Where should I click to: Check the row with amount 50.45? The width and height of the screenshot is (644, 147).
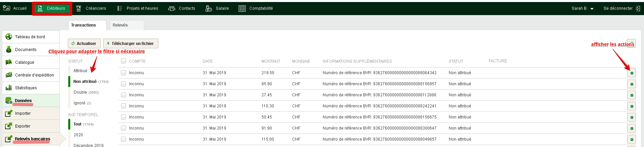tap(123, 117)
